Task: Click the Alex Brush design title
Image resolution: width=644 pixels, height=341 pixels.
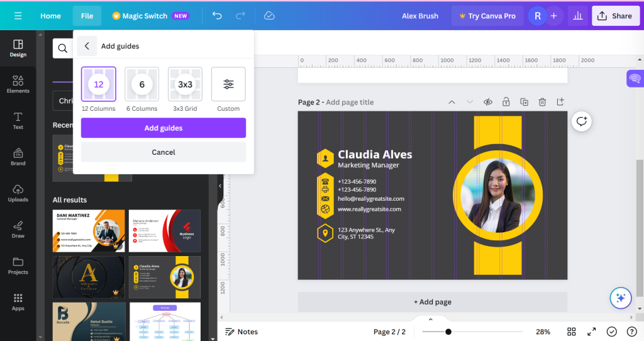Action: pyautogui.click(x=419, y=16)
